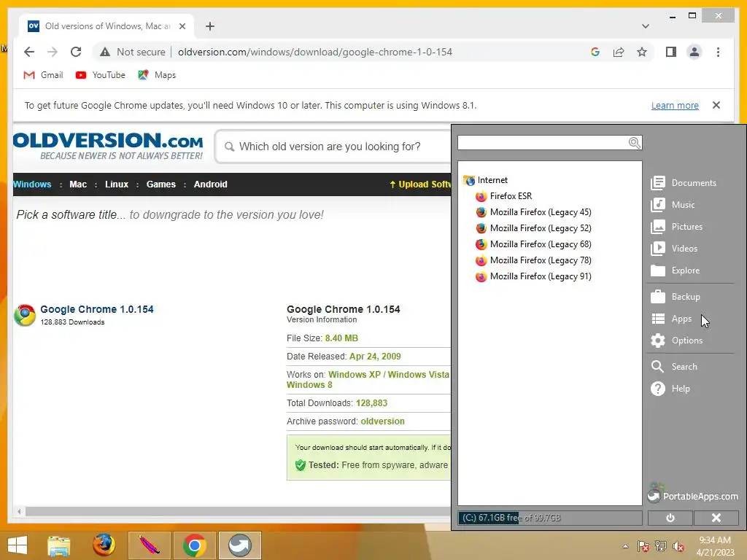
Task: Click the PortableApps taskbar button
Action: [239, 545]
